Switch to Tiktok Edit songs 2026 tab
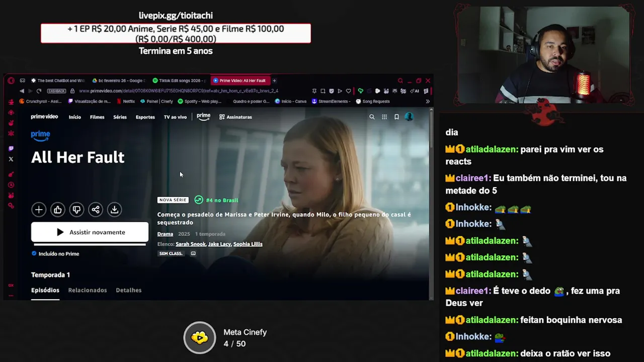 (x=179, y=80)
